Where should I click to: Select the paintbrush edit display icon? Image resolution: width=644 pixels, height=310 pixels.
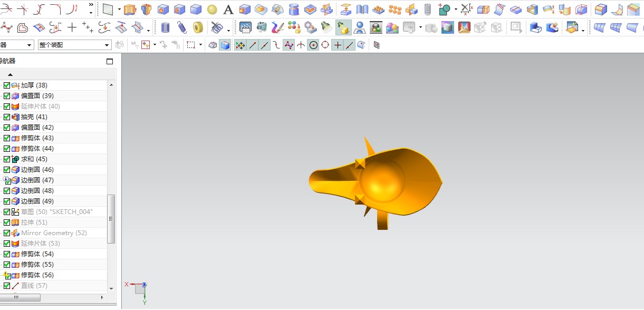[278, 27]
